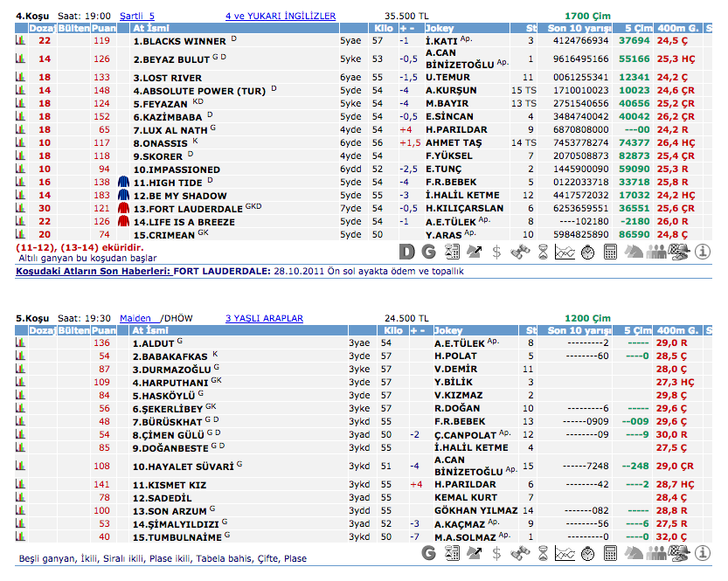
Task: Click the large D icon under race 4
Action: click(x=406, y=252)
